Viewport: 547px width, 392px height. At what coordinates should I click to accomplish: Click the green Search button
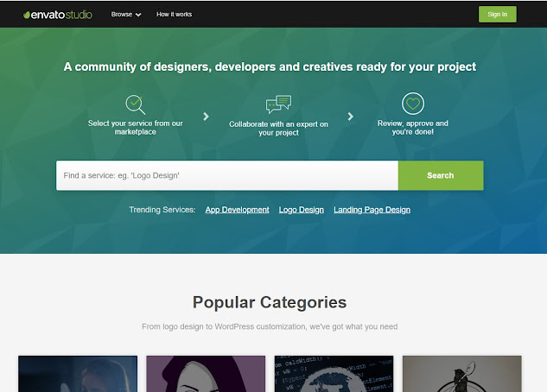click(441, 175)
